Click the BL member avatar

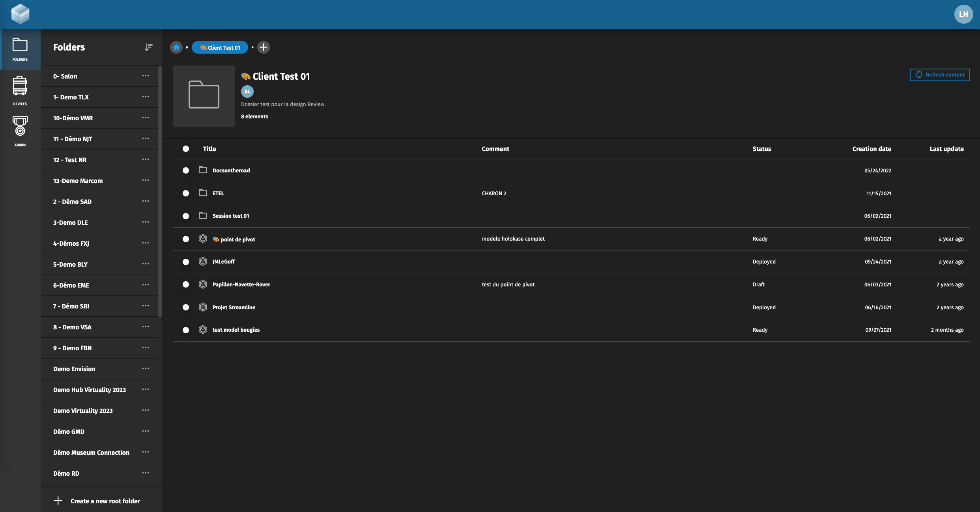coord(247,92)
